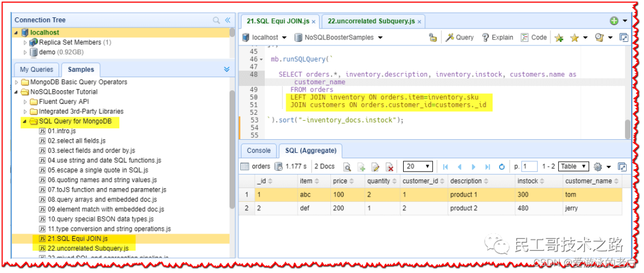
Task: Switch to the Console tab
Action: 259,151
